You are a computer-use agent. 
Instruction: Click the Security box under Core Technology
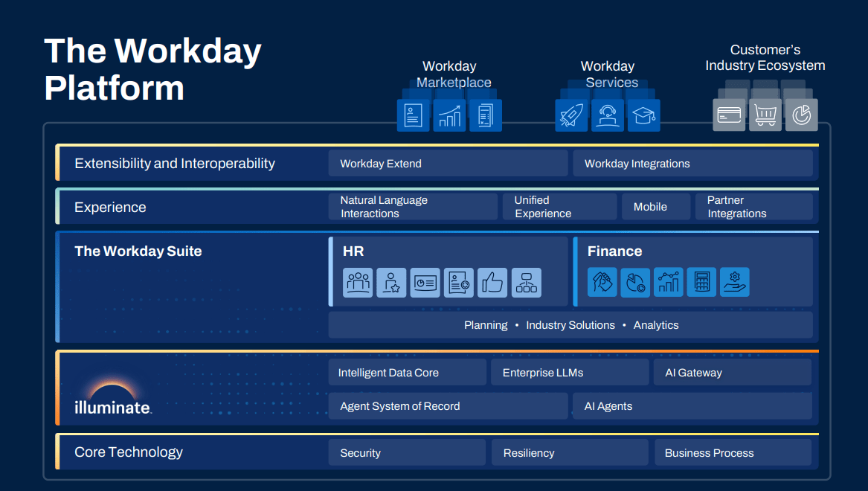[407, 452]
